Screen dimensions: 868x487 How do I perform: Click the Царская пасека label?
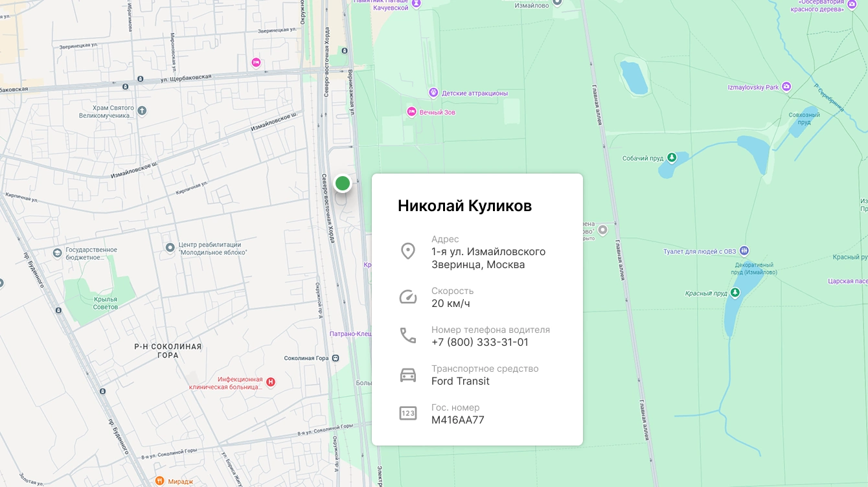click(848, 281)
